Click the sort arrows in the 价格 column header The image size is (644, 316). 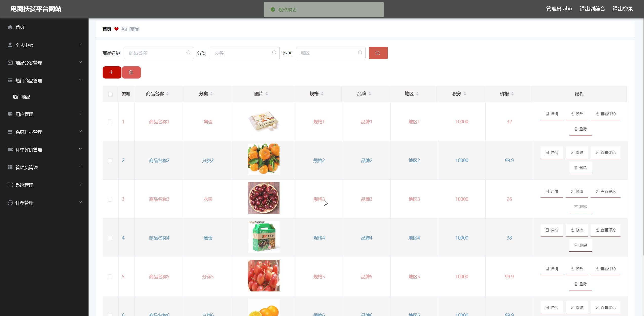[x=512, y=94]
